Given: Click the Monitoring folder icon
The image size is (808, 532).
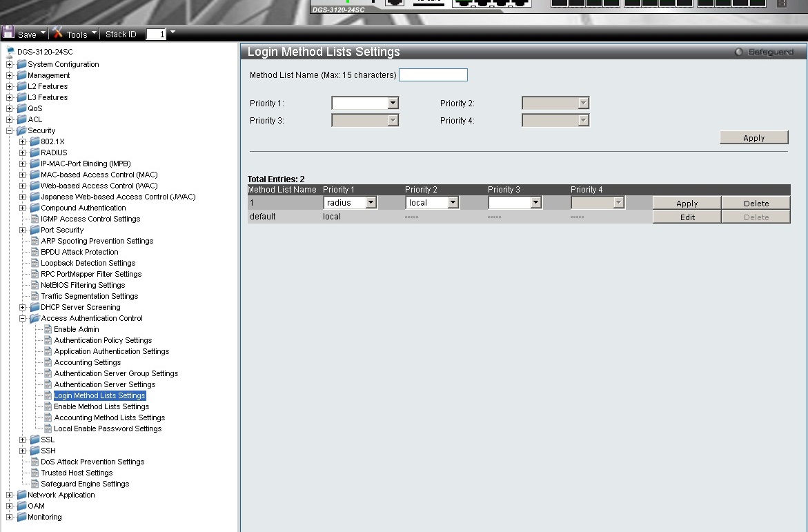Looking at the screenshot, I should pos(21,517).
